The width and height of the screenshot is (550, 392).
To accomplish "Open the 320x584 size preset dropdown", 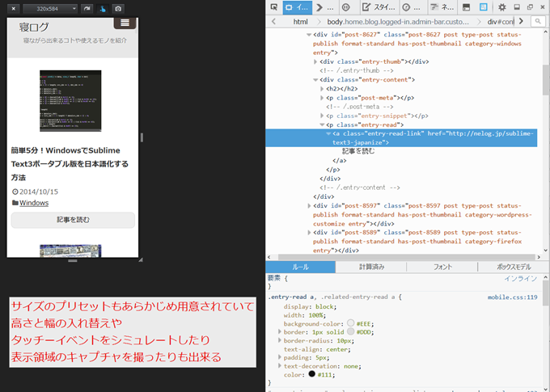I will click(50, 8).
